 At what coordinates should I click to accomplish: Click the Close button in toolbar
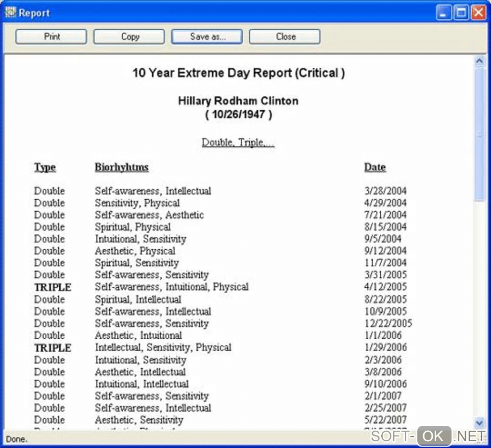pyautogui.click(x=284, y=37)
